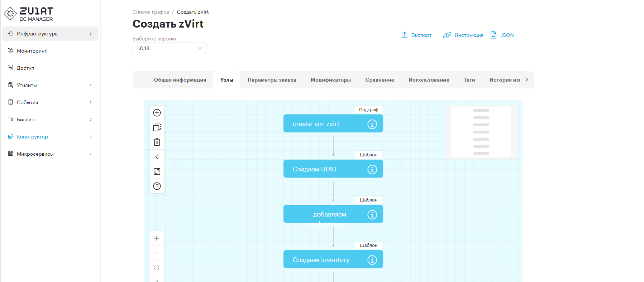644x282 pixels.
Task: Open the version selection dropdown
Action: [x=169, y=48]
